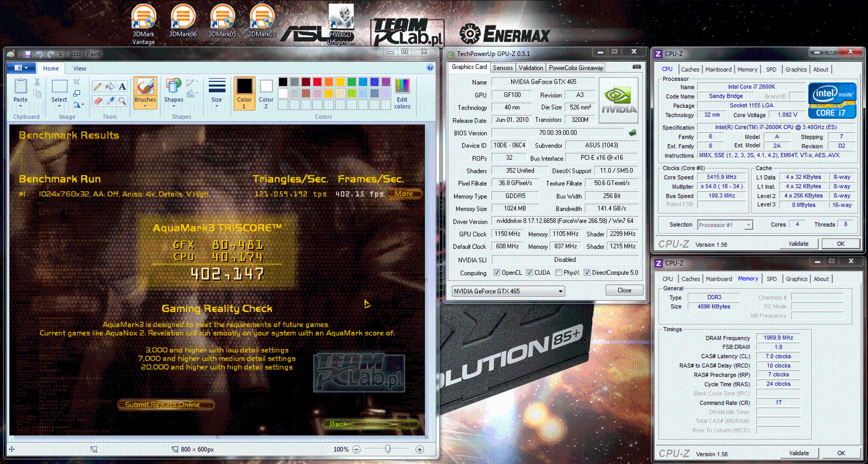Click OK in lower CPU-Z window
The height and width of the screenshot is (464, 868).
point(841,453)
